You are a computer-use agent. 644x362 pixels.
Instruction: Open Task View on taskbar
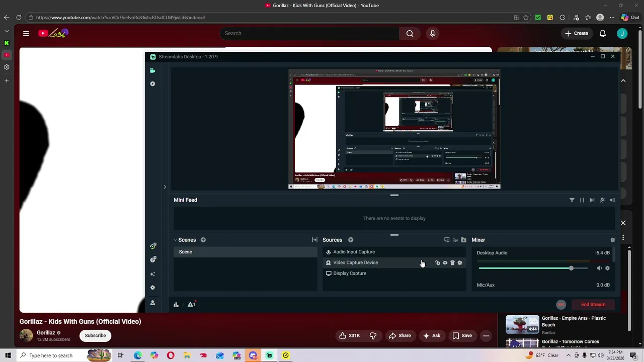pos(121,355)
